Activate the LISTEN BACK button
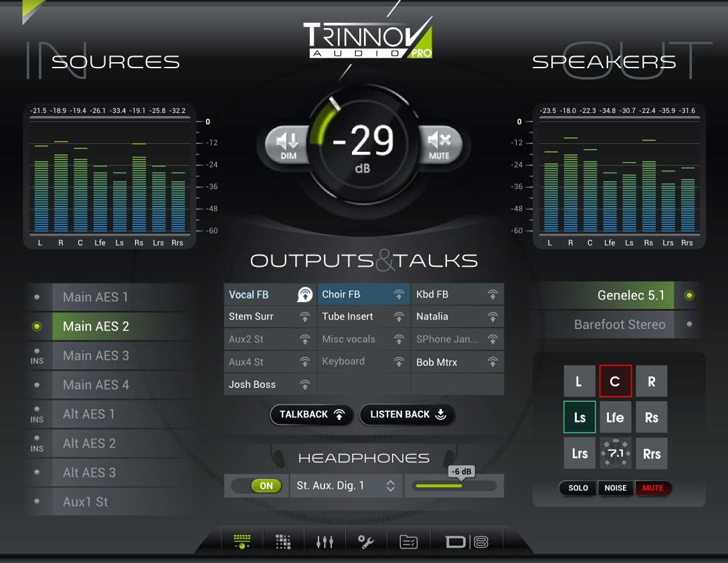 pyautogui.click(x=407, y=415)
